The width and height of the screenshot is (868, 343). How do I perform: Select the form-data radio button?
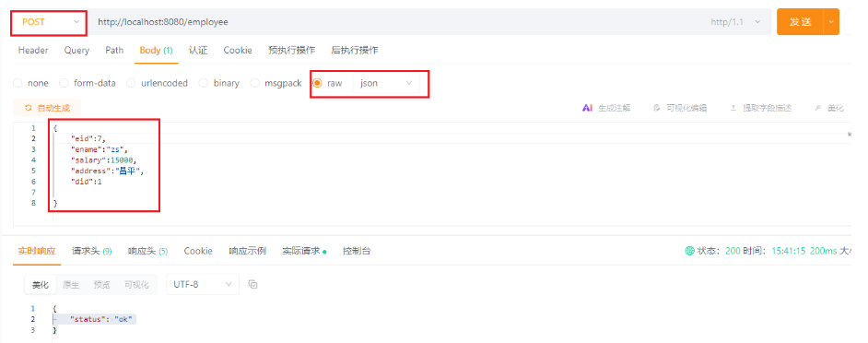click(64, 83)
